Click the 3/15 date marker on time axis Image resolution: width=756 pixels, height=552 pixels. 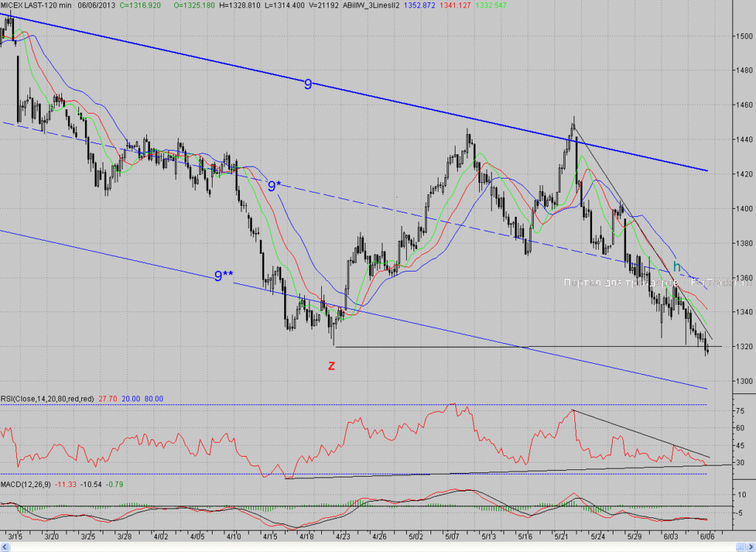(x=15, y=536)
